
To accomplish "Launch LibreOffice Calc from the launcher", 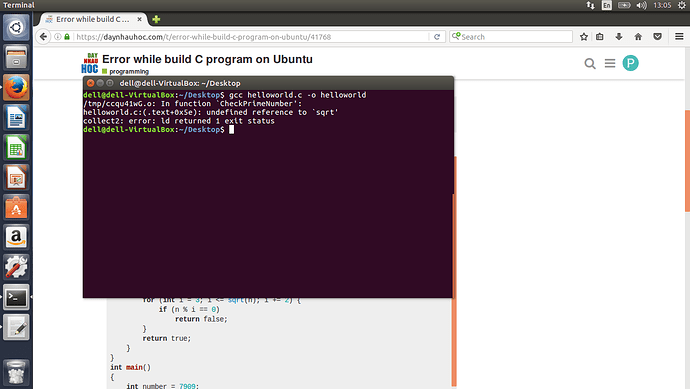I will (16, 147).
